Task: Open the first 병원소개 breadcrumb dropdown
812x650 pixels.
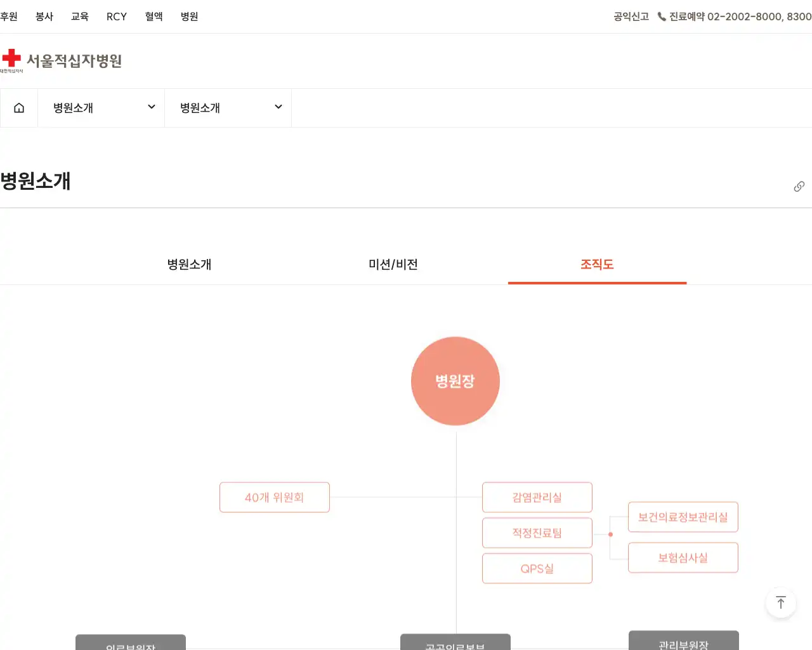Action: (100, 107)
